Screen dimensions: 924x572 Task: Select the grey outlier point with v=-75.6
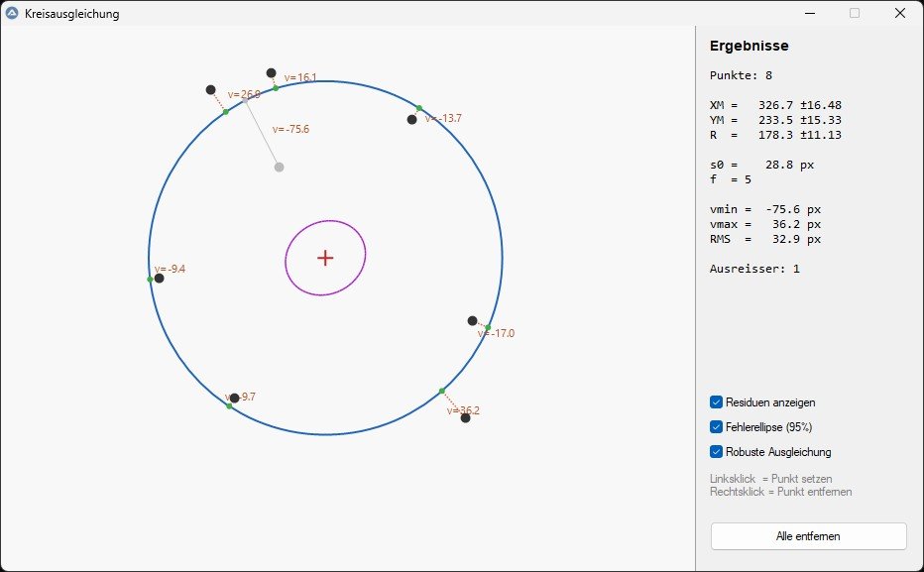279,168
